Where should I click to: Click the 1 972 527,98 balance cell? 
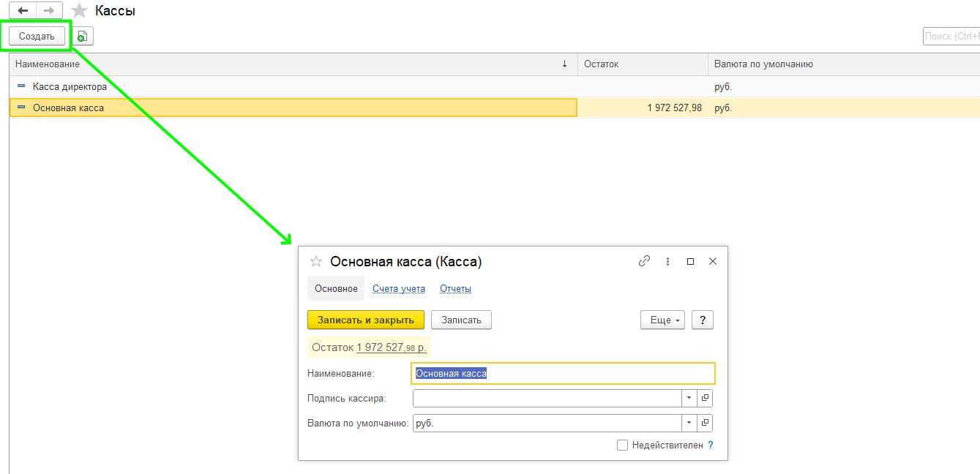tap(643, 108)
